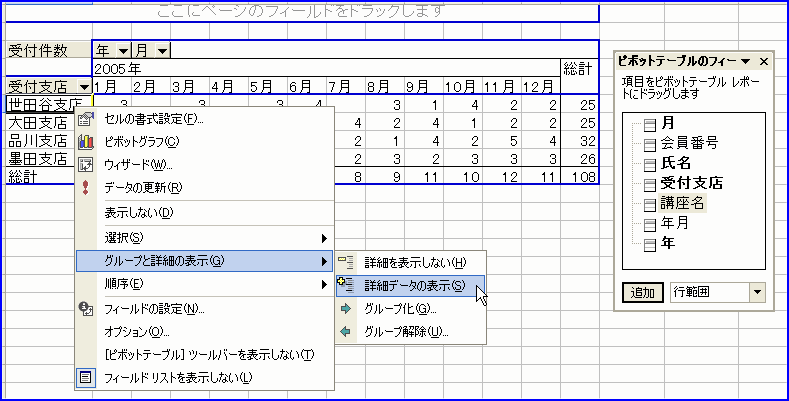Select 会員番号 field in field list
The width and height of the screenshot is (789, 401).
click(x=689, y=143)
